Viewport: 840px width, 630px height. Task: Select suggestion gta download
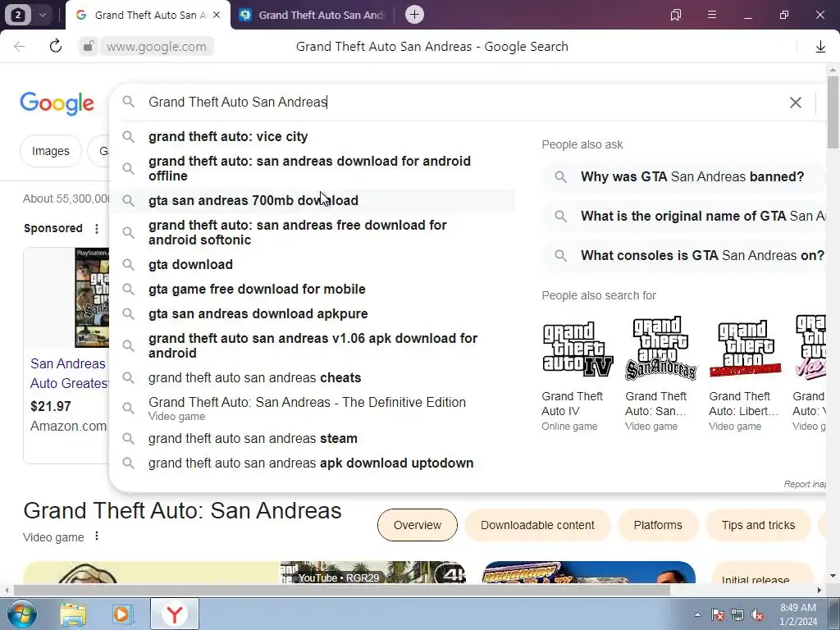(313, 265)
